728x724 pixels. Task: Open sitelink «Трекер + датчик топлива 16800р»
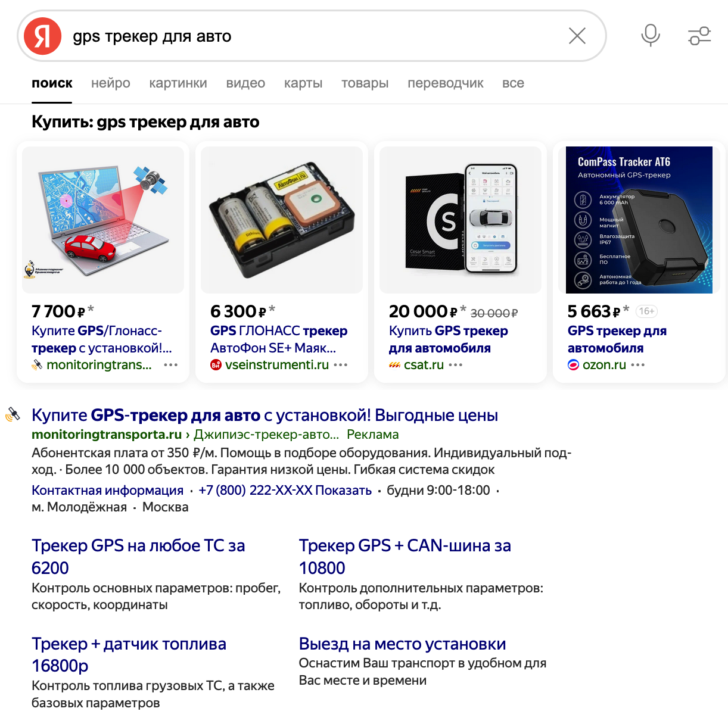[129, 654]
